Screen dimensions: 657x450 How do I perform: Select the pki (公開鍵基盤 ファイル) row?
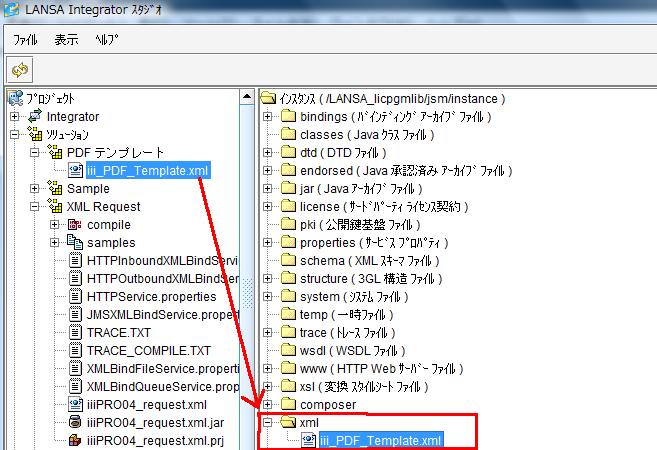pyautogui.click(x=360, y=225)
